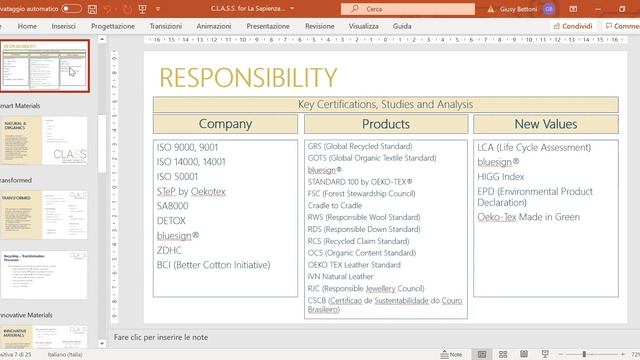Switch to Reading view icon
Viewport: 640px width, 360px height.
pyautogui.click(x=524, y=354)
